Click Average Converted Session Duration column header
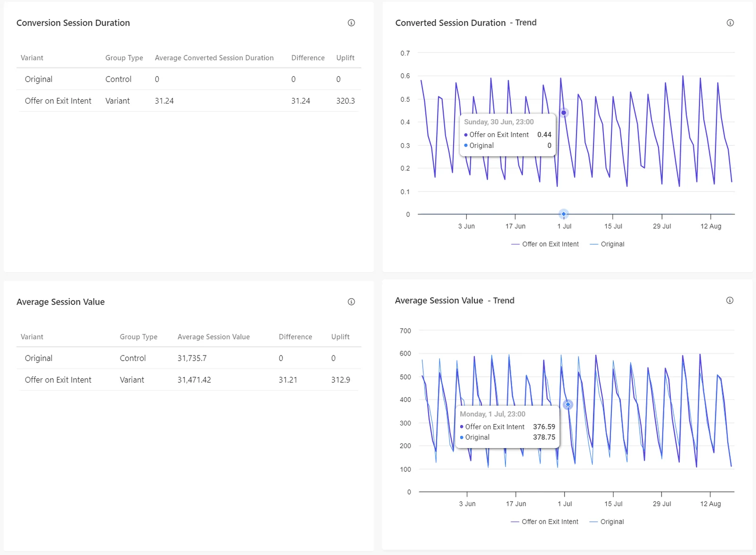The image size is (756, 555). (214, 58)
